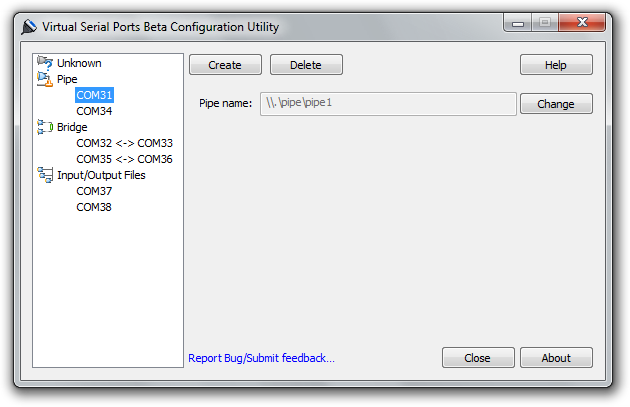Click the Pipe category icon

45,79
